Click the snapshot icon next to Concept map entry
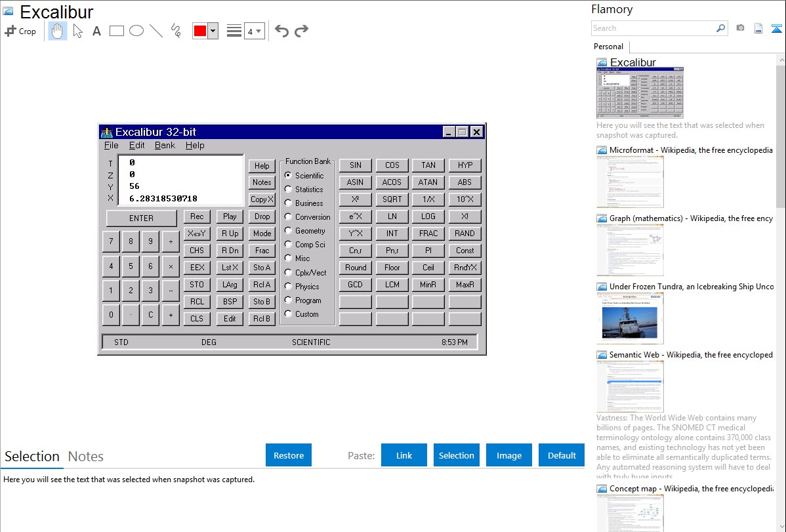The image size is (786, 532). click(x=602, y=489)
